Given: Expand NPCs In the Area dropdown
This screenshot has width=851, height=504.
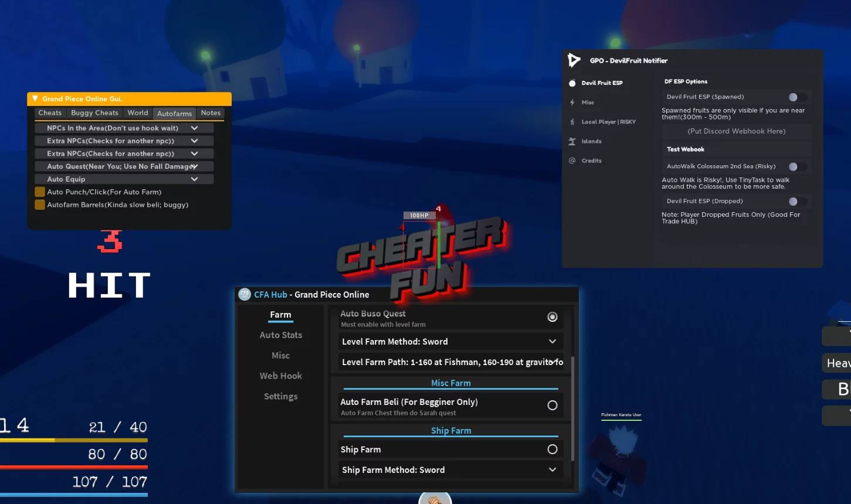Looking at the screenshot, I should [x=124, y=128].
